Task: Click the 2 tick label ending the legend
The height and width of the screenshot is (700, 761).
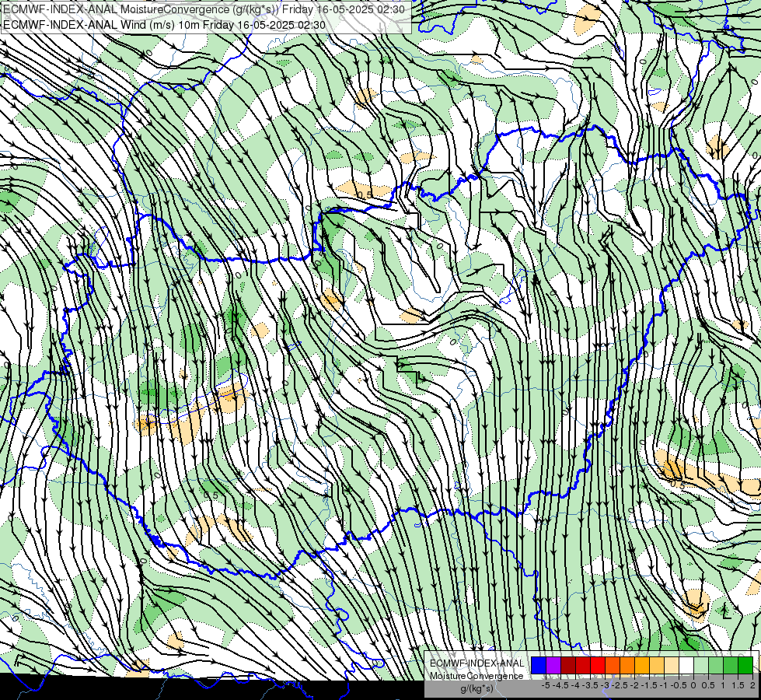Action: 753,685
